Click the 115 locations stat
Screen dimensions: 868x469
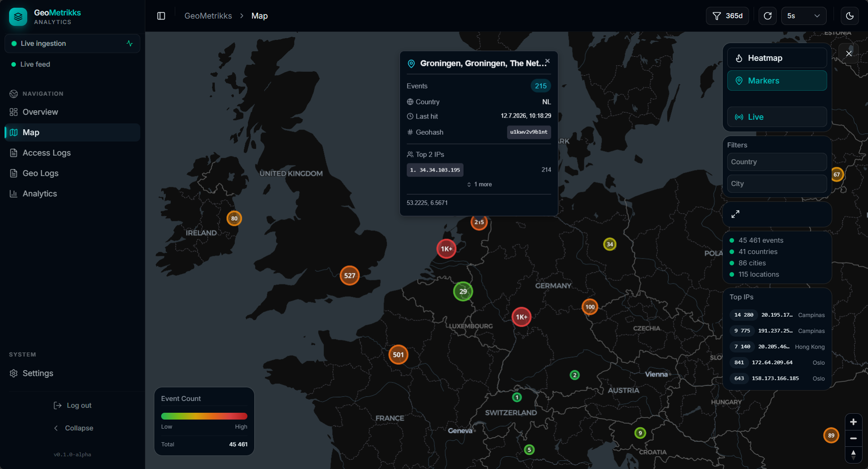[x=754, y=274]
